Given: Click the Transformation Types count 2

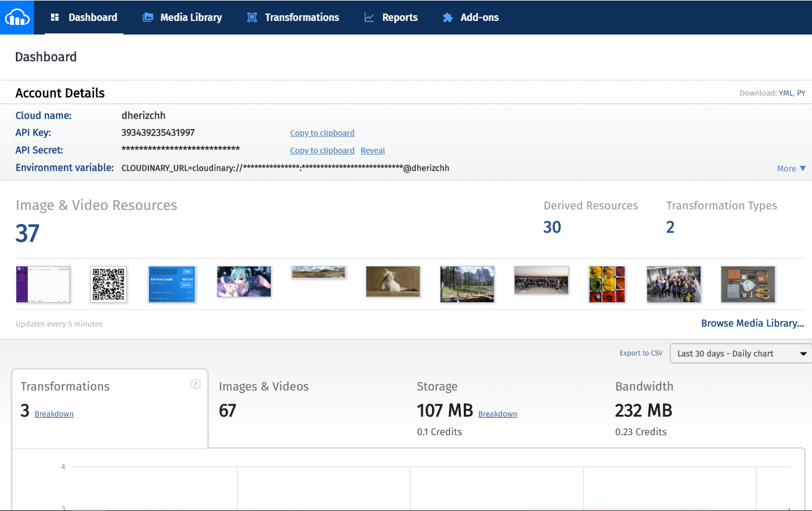Looking at the screenshot, I should [670, 227].
